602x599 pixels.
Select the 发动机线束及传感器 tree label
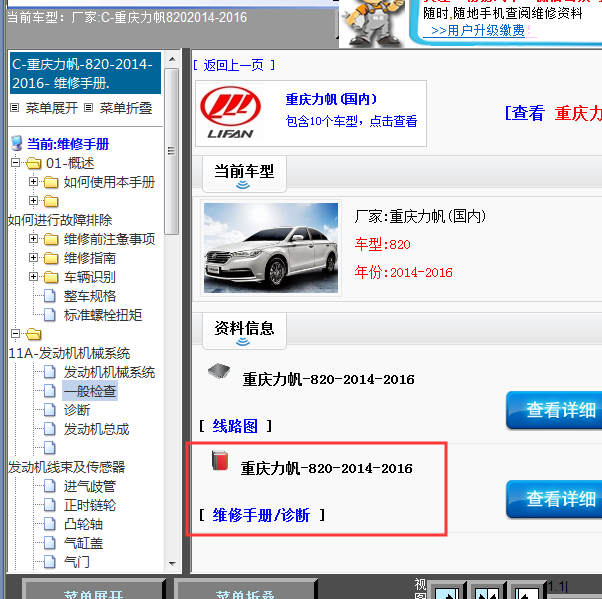(66, 467)
